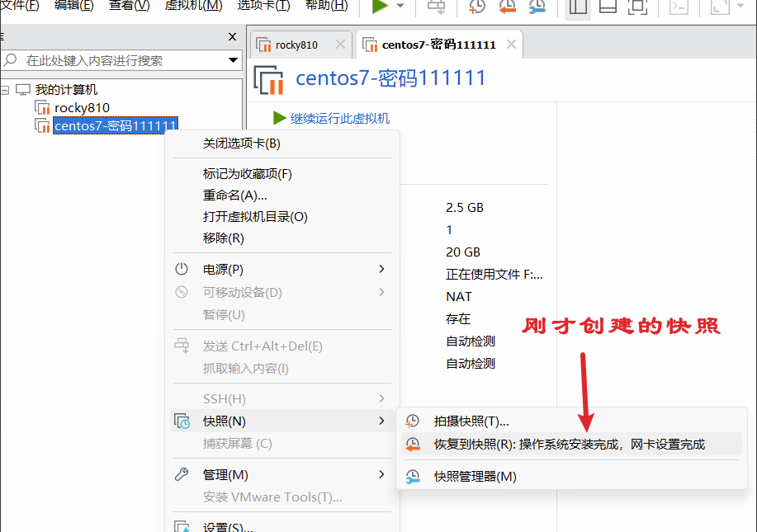
Task: Switch to the centos7-密码111111 tab
Action: tap(439, 45)
